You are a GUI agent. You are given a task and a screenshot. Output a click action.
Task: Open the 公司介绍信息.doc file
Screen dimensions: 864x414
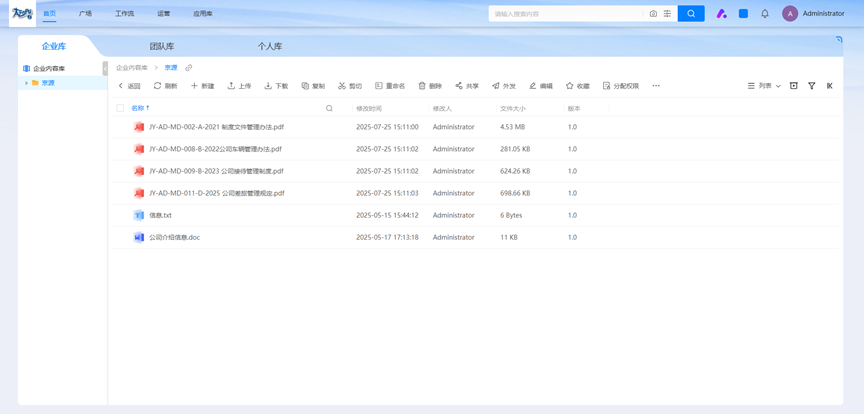(175, 238)
